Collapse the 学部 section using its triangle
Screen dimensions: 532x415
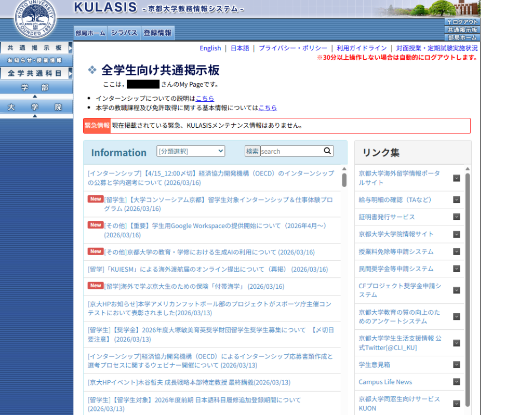tap(35, 96)
